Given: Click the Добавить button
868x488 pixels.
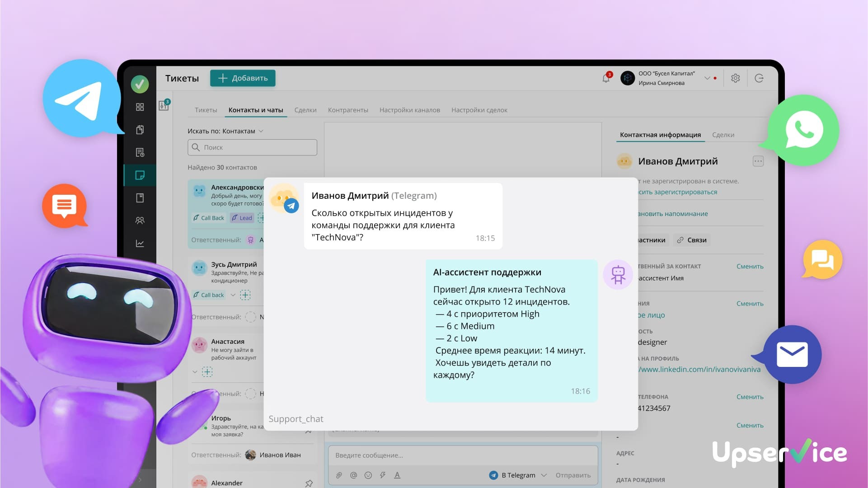Looking at the screenshot, I should point(243,78).
